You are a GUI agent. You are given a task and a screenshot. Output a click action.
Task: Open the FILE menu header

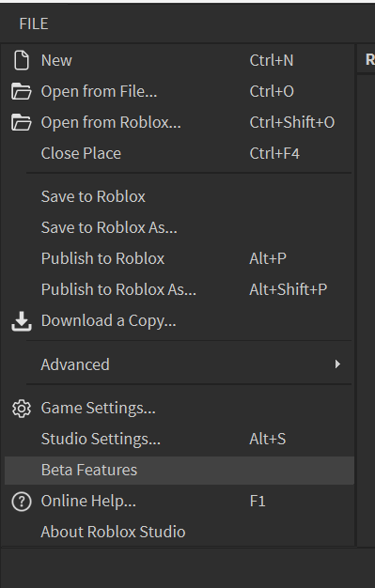[34, 24]
